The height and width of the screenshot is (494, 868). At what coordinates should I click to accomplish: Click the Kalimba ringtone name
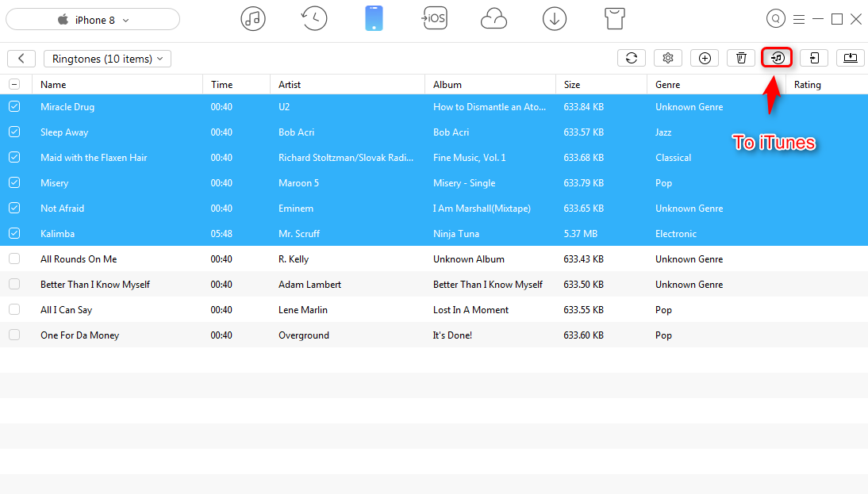click(x=58, y=234)
